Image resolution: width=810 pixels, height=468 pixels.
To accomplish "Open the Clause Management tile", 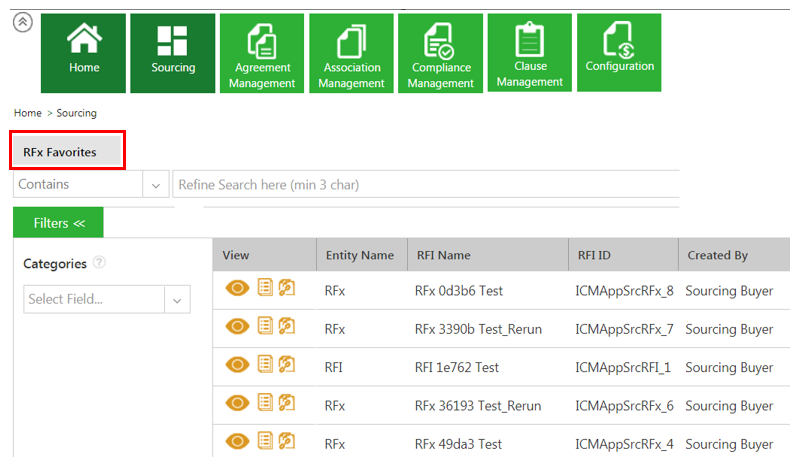I will [530, 53].
